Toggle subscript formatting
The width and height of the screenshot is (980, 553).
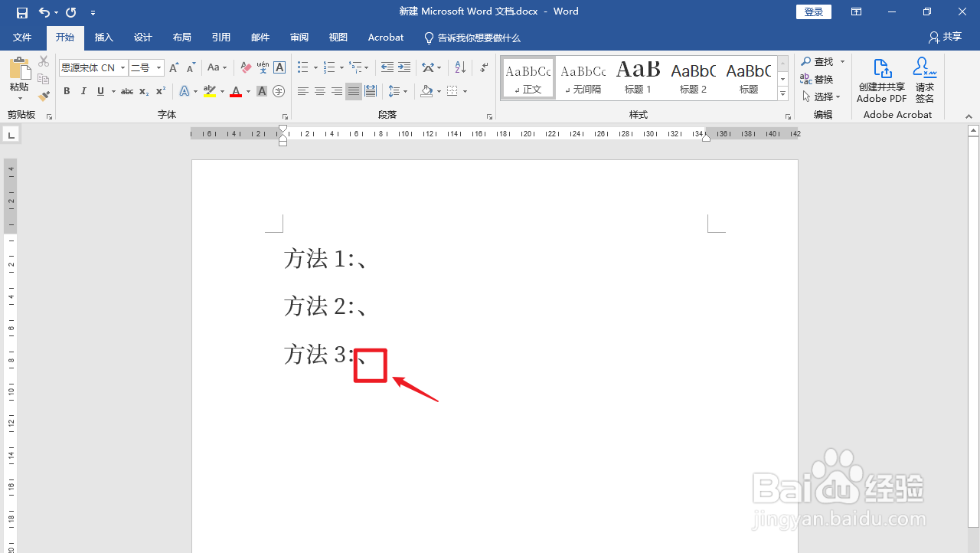coord(144,91)
